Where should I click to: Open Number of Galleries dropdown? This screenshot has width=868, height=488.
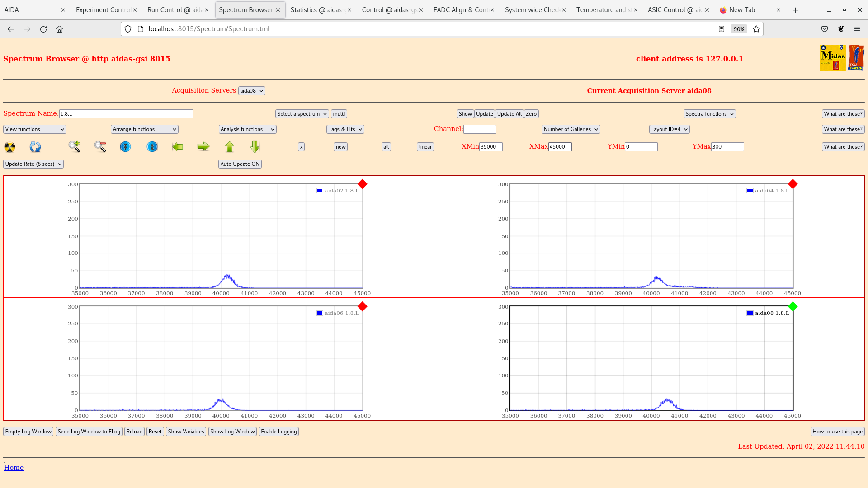click(571, 129)
